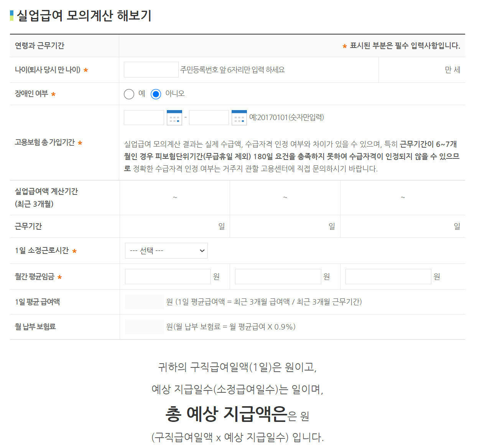Viewport: 477px width, 448px height.
Task: Click the first 근무기간 days cell
Action: tap(175, 226)
